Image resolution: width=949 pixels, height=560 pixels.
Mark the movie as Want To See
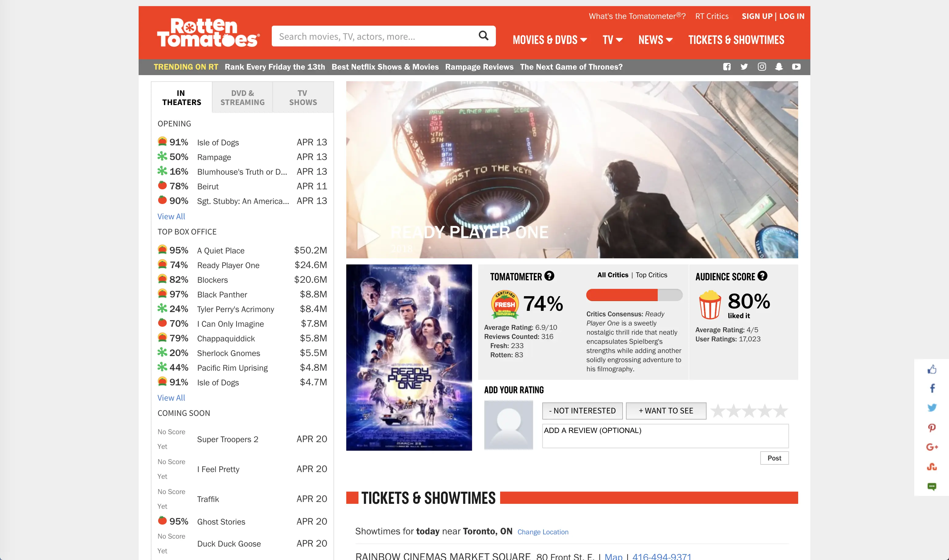point(666,411)
